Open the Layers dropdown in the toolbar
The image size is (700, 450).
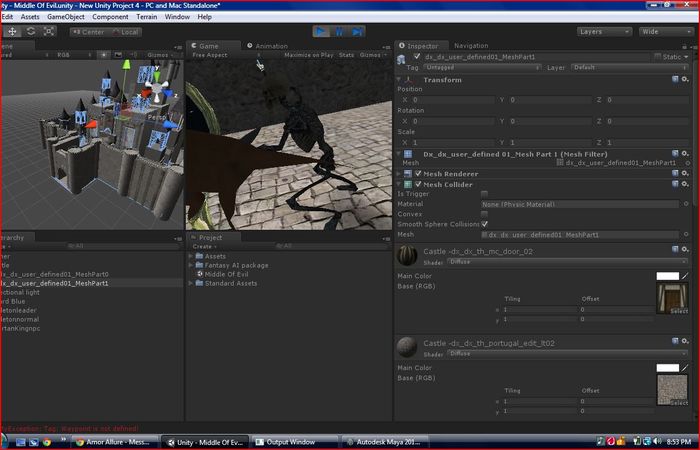(604, 32)
